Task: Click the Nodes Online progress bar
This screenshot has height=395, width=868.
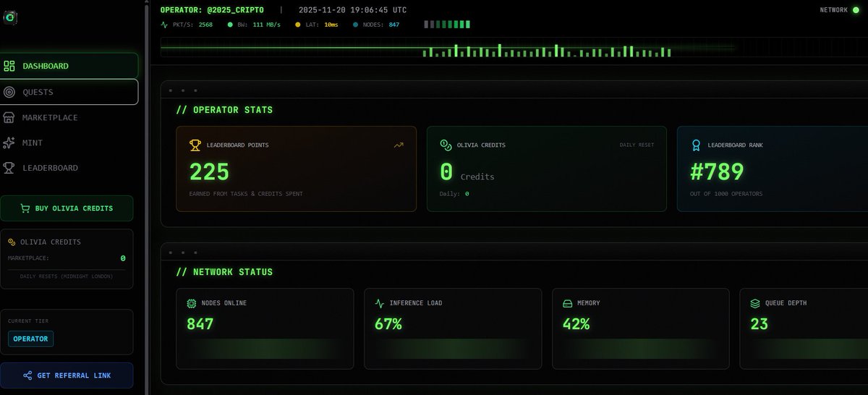Action: (264, 349)
